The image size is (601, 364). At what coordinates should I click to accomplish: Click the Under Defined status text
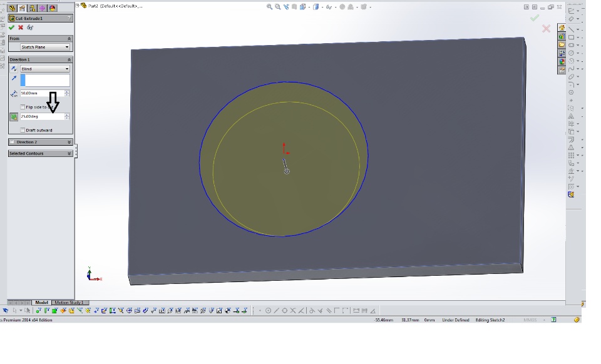(456, 320)
